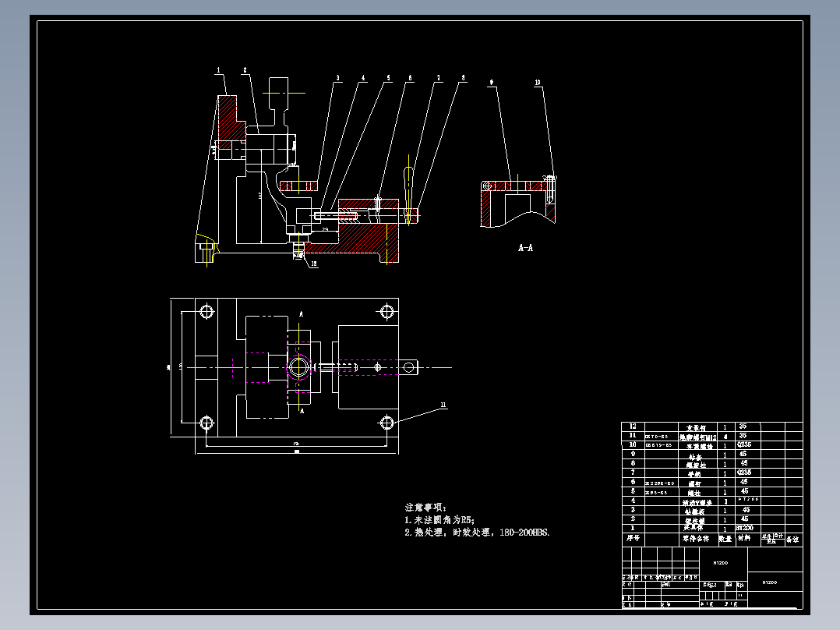Click the upper "A" cutting-plane marker in plan view
The width and height of the screenshot is (840, 630).
301,314
